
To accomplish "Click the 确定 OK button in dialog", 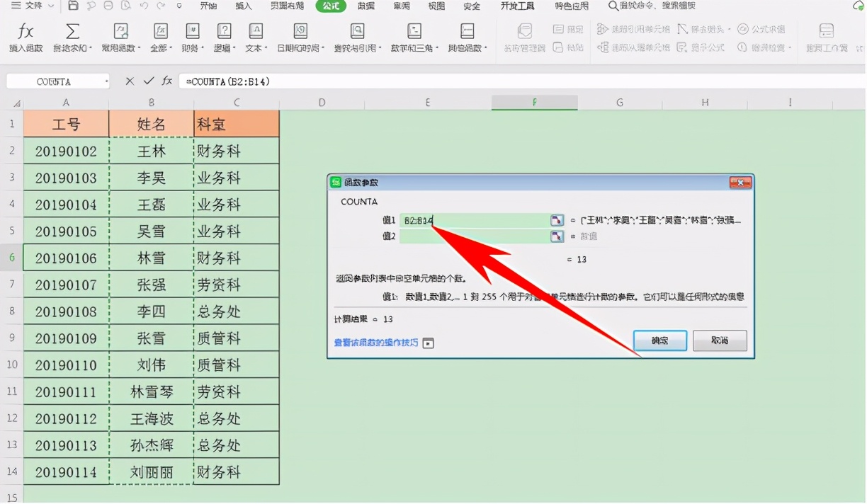I will (660, 341).
